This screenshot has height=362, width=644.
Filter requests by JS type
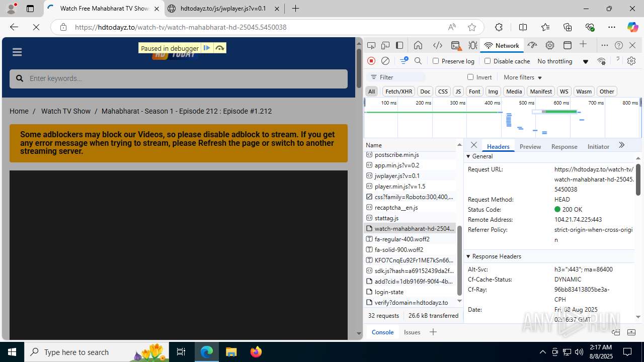(458, 91)
